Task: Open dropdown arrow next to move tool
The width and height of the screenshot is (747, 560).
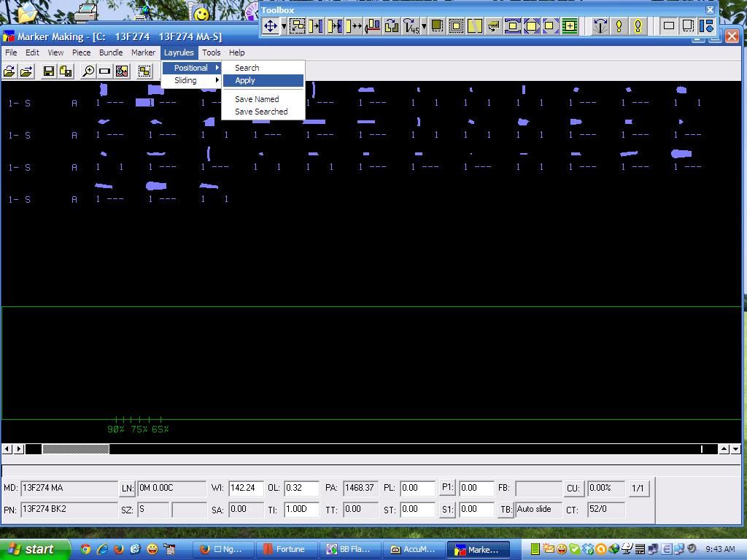Action: click(x=284, y=26)
